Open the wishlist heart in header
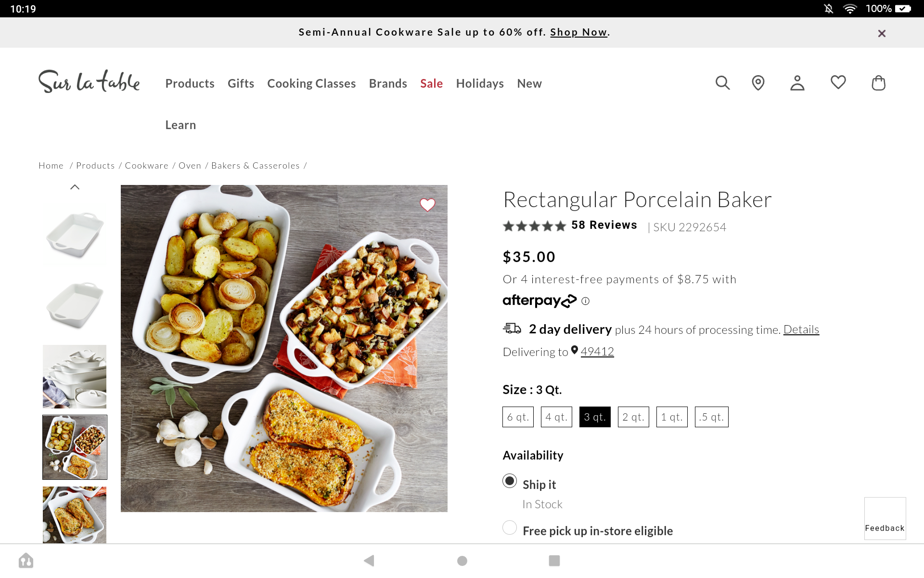The height and width of the screenshot is (578, 924). [x=838, y=82]
